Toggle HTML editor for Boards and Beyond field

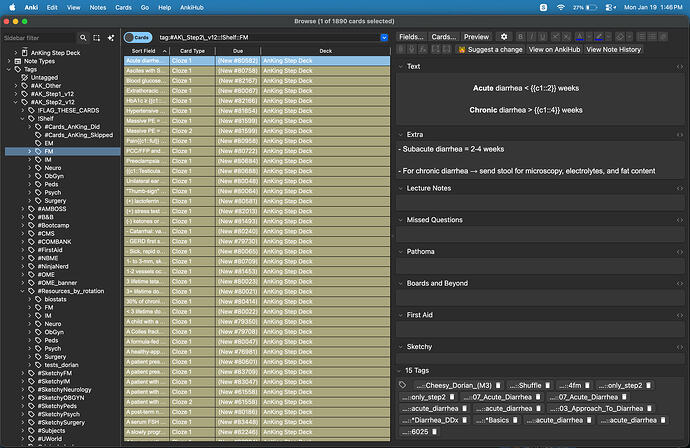click(x=680, y=283)
